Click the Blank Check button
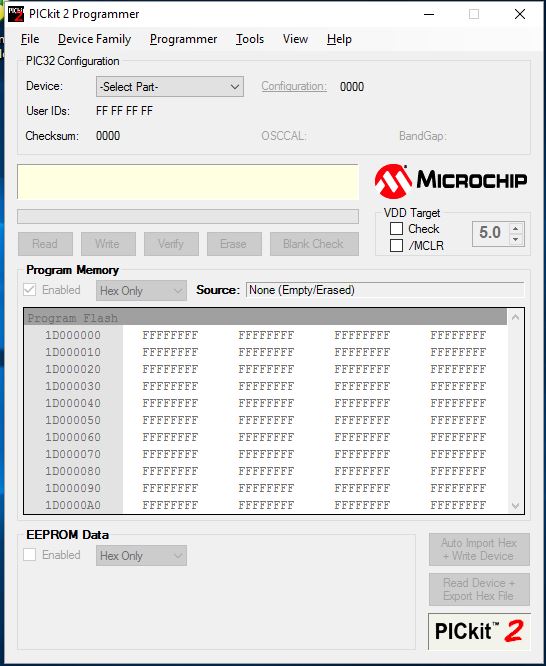The height and width of the screenshot is (666, 546). pyautogui.click(x=314, y=244)
